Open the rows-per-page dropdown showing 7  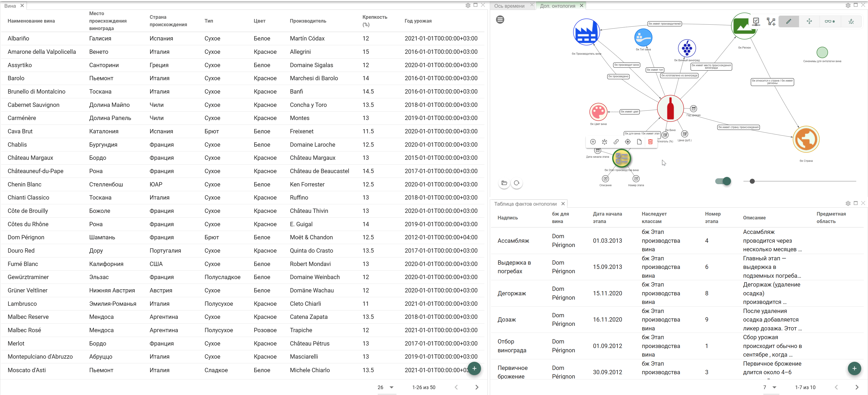coord(771,387)
